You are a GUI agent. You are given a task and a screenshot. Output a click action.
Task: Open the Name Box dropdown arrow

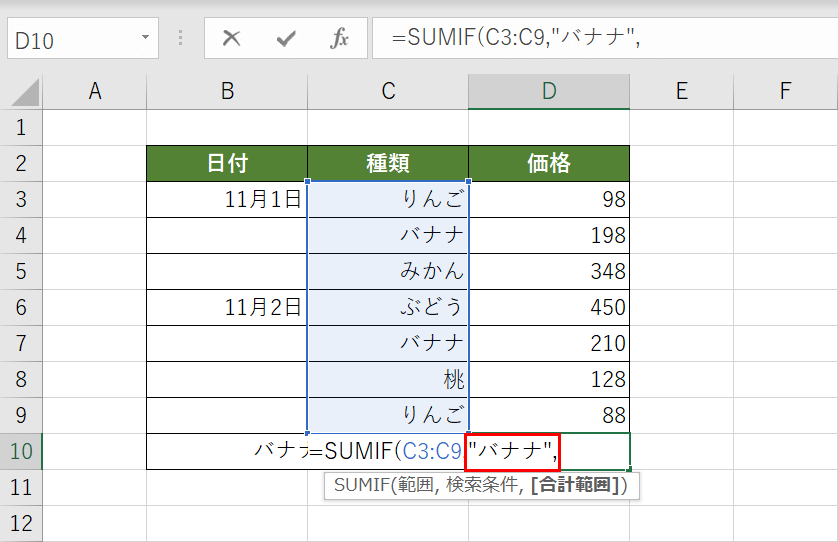click(x=146, y=39)
